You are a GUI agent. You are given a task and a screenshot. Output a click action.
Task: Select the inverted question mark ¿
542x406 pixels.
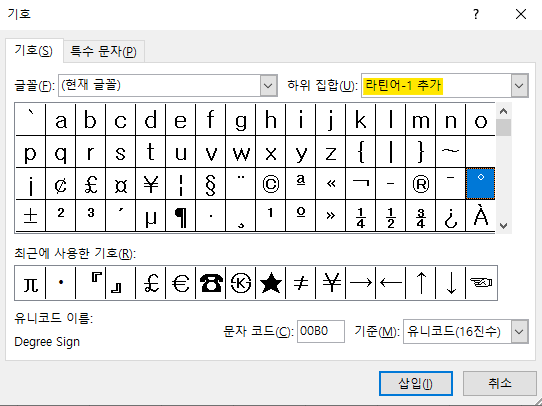[451, 216]
